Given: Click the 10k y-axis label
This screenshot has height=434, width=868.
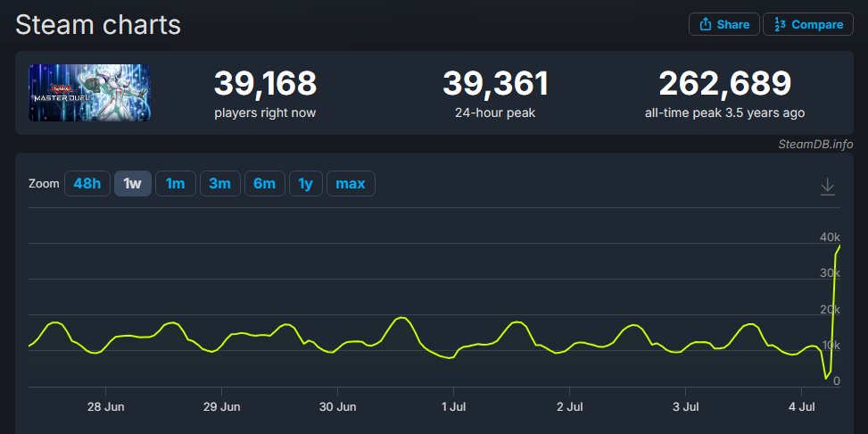Looking at the screenshot, I should pos(830,346).
